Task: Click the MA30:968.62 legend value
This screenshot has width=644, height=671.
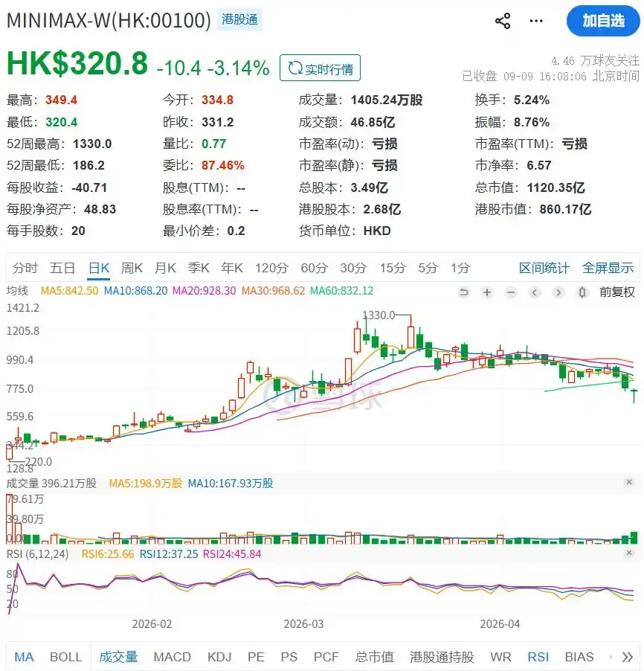Action: (273, 291)
